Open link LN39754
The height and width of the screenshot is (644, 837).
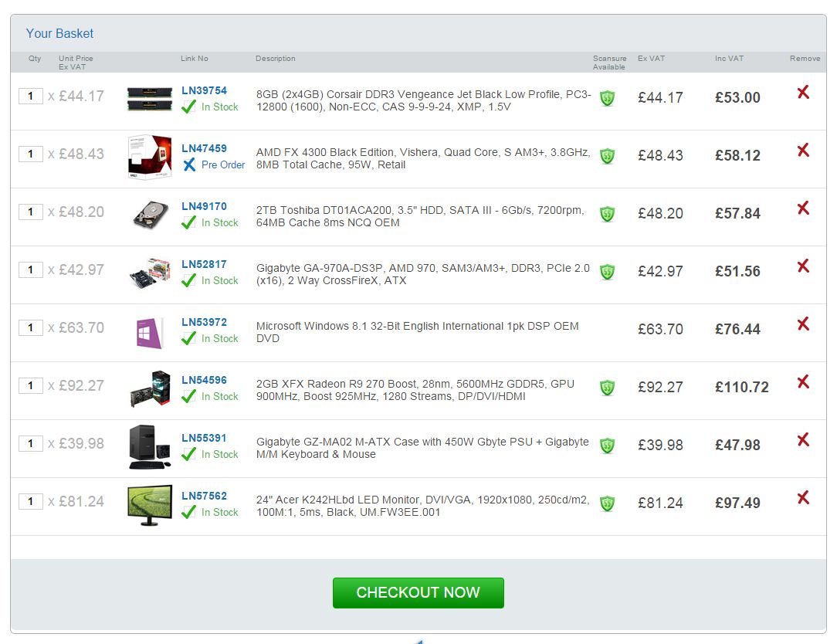tap(204, 91)
